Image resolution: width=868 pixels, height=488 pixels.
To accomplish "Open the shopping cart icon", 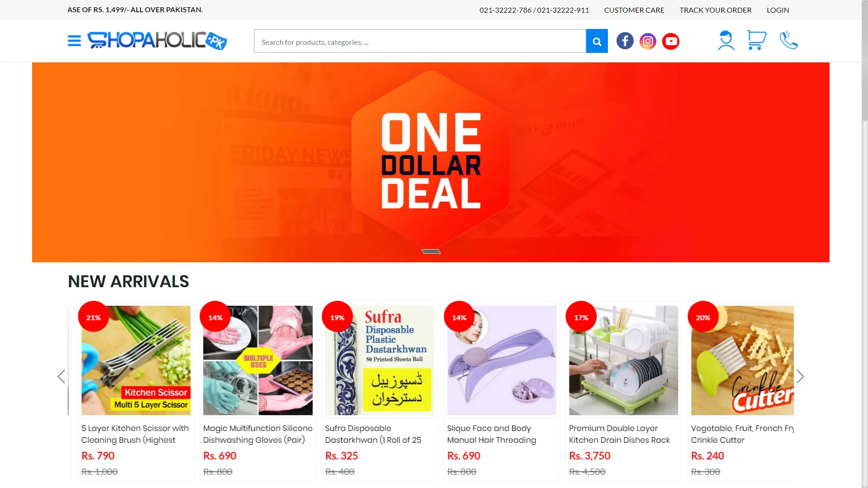I will (x=756, y=40).
